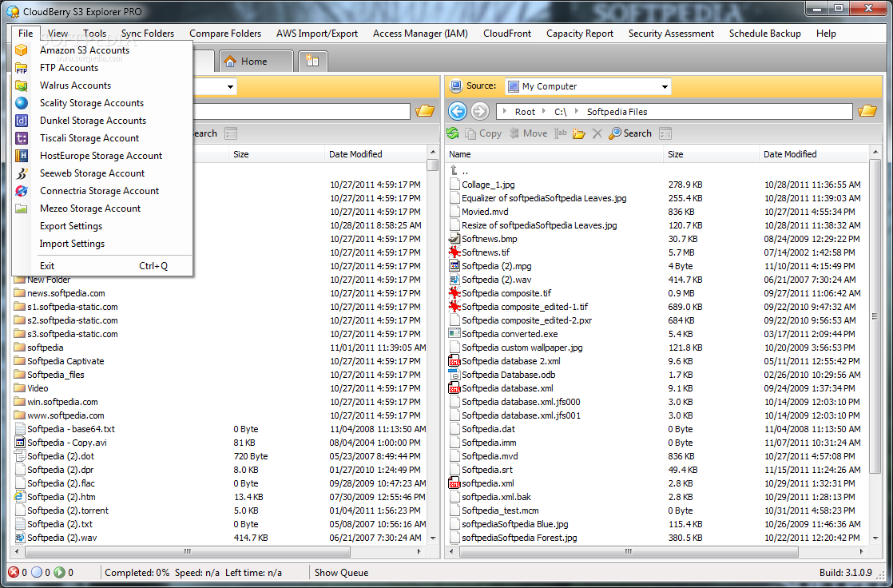
Task: Sort right pane by Date Modified column
Action: pyautogui.click(x=814, y=154)
